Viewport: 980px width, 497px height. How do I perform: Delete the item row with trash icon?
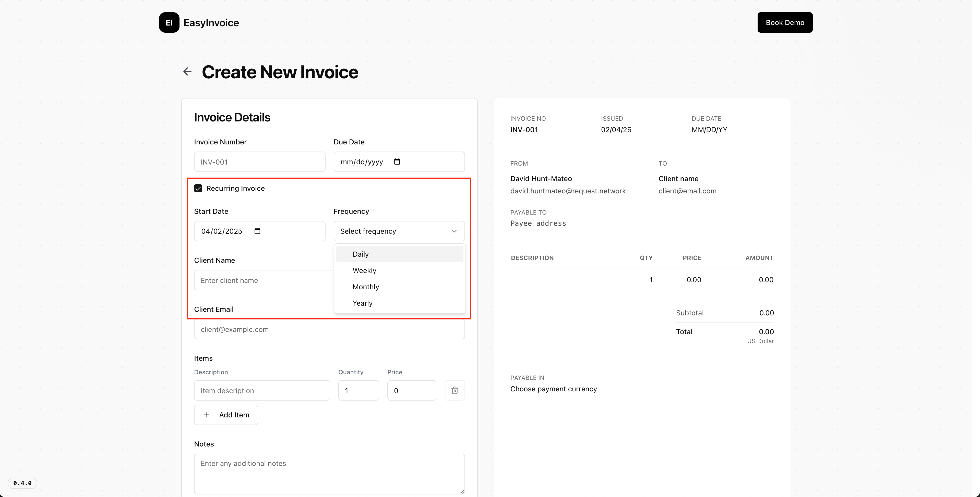point(454,390)
